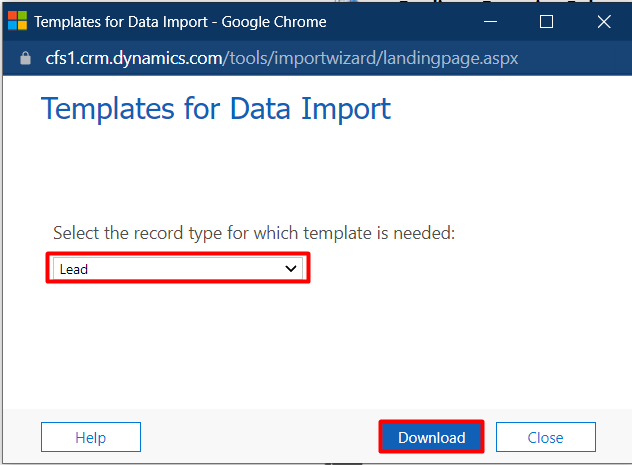Open the record type dropdown
This screenshot has height=465, width=632.
(x=178, y=268)
